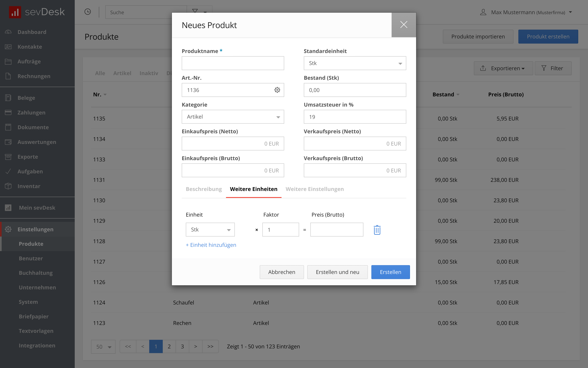Click the Abbrechen button
The image size is (588, 368).
click(282, 272)
